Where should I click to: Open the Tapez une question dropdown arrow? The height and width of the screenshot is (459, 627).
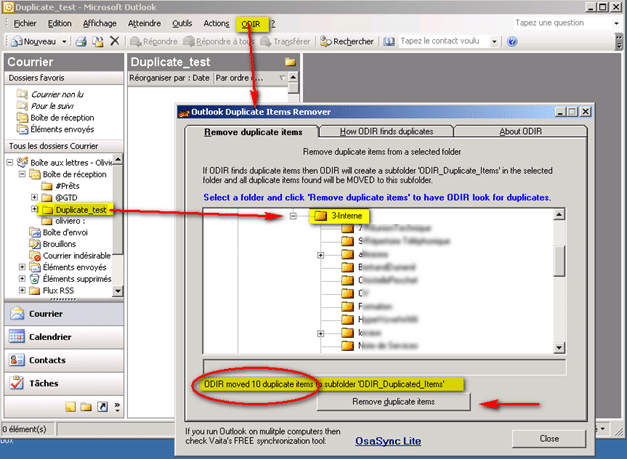click(616, 23)
